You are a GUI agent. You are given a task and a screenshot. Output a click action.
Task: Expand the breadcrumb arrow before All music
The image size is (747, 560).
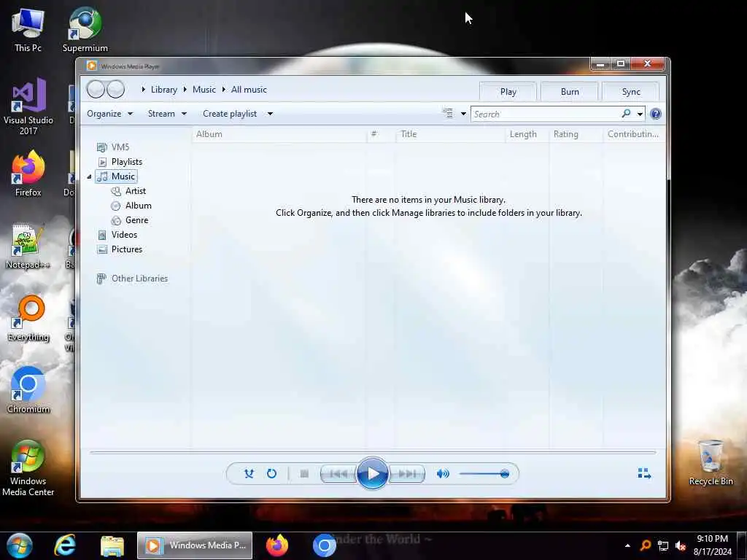pos(223,90)
